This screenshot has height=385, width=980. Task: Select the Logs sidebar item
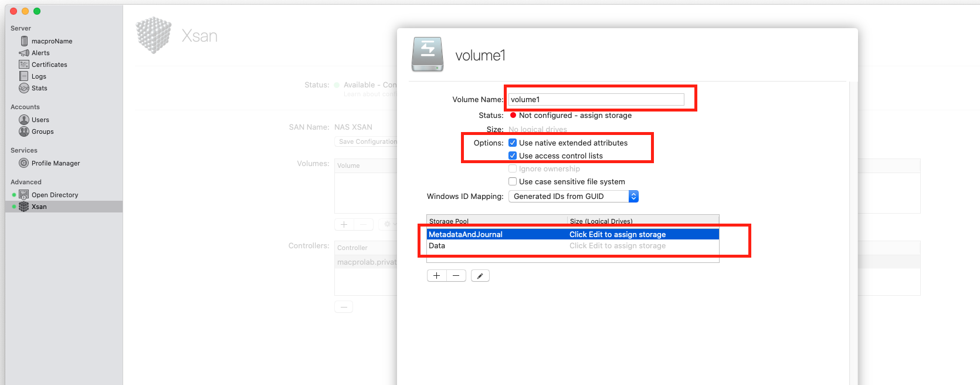tap(39, 76)
